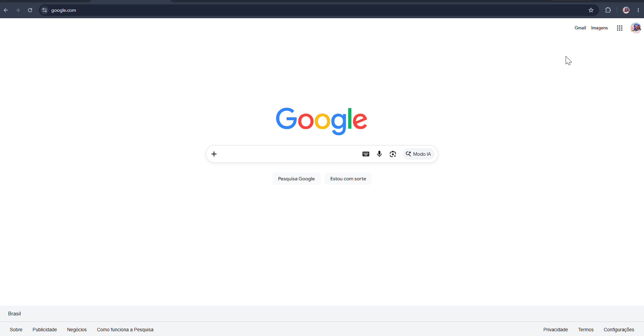Viewport: 644px width, 336px height.
Task: Open the Gmail link
Action: [580, 28]
